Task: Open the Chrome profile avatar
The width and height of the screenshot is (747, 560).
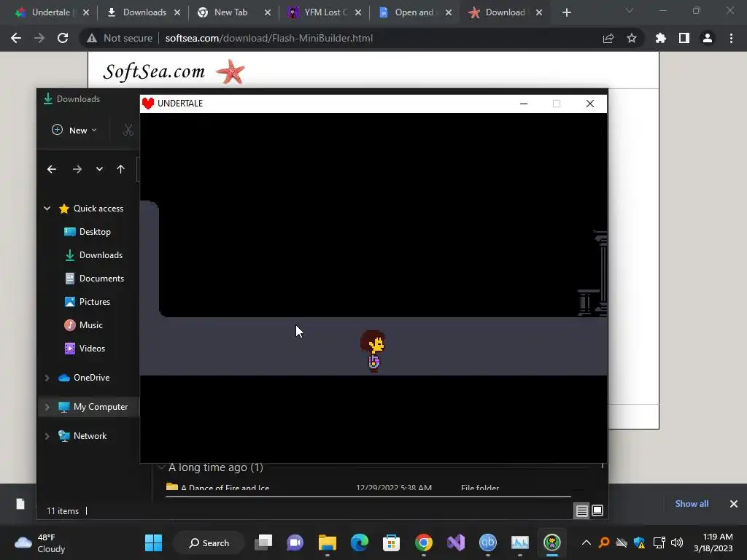Action: tap(708, 38)
